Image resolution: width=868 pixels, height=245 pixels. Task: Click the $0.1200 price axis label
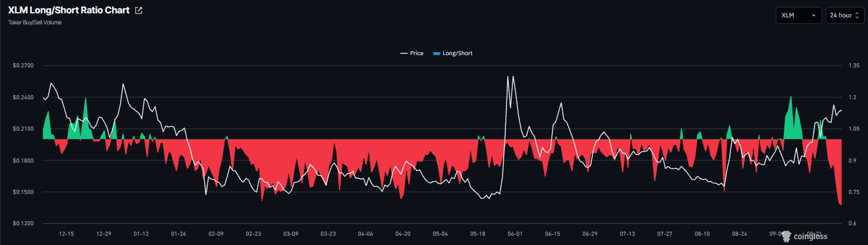coord(23,224)
